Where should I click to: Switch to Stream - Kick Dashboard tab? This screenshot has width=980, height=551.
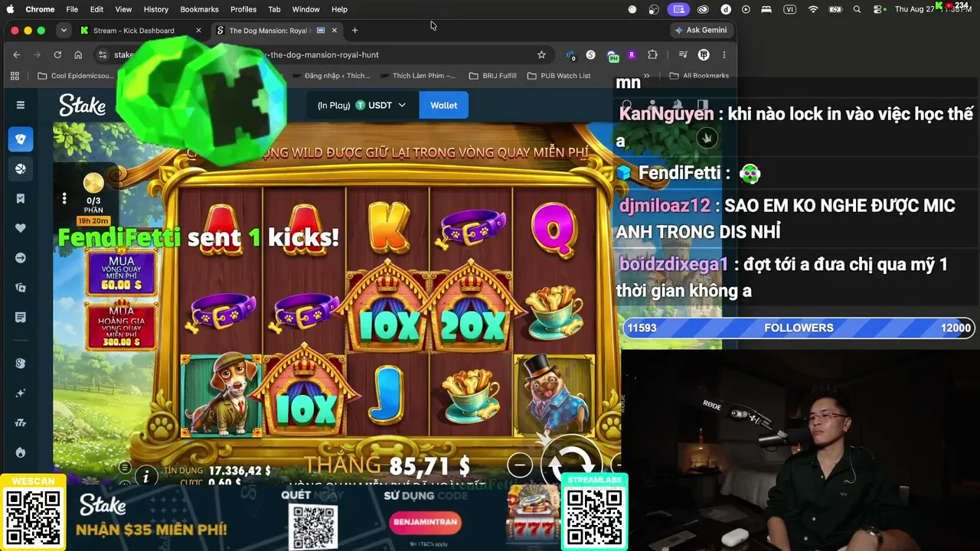(133, 31)
